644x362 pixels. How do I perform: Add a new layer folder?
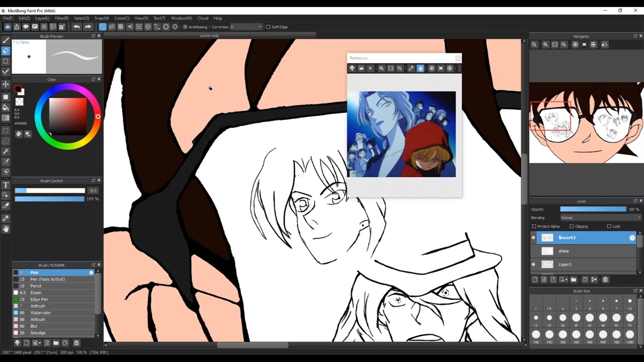click(x=573, y=280)
